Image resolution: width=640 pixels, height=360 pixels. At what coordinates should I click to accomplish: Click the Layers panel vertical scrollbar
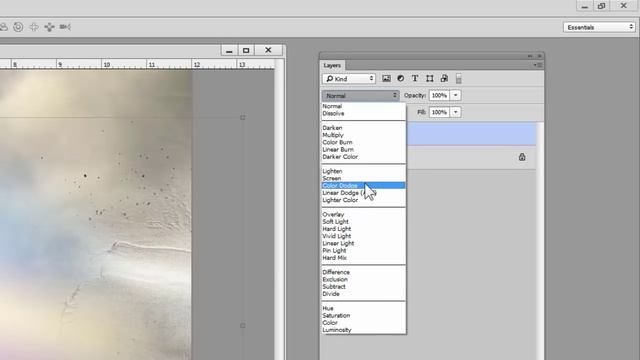pos(540,241)
